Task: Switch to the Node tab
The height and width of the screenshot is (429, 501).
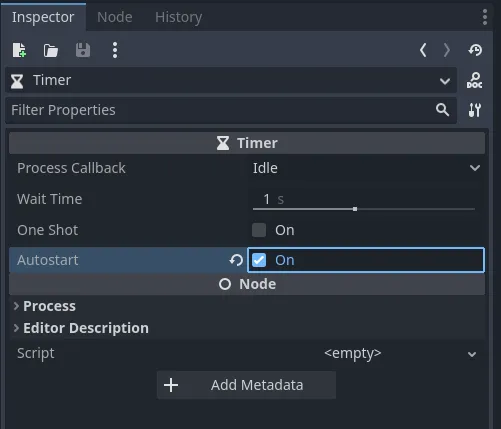Action: [115, 17]
